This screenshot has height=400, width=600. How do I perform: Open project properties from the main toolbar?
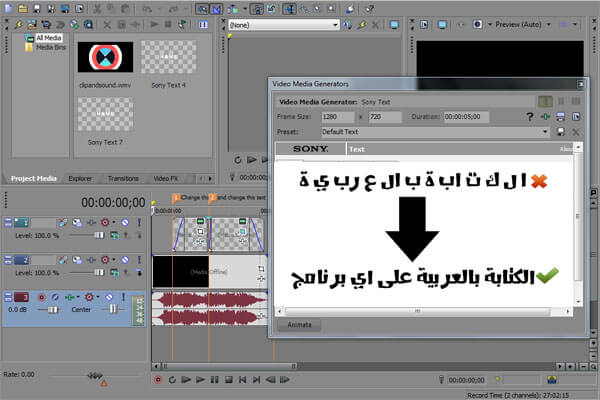(x=80, y=8)
